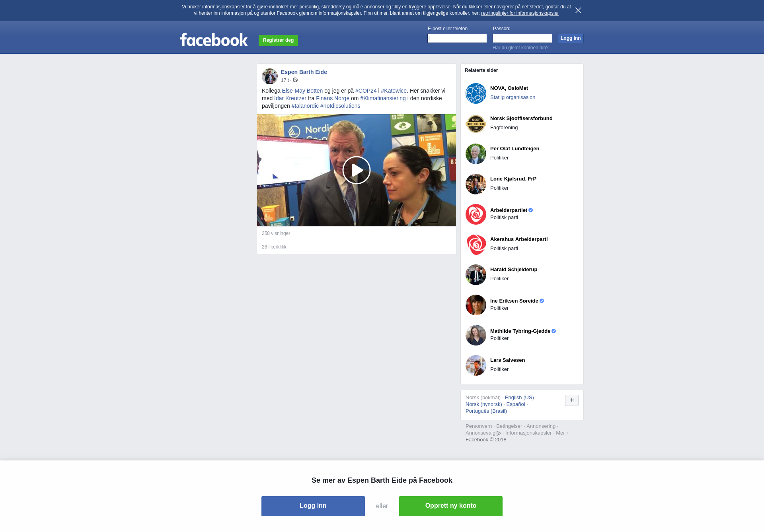Open the NOVA, OsloMet page name
764x532 pixels.
tap(509, 88)
